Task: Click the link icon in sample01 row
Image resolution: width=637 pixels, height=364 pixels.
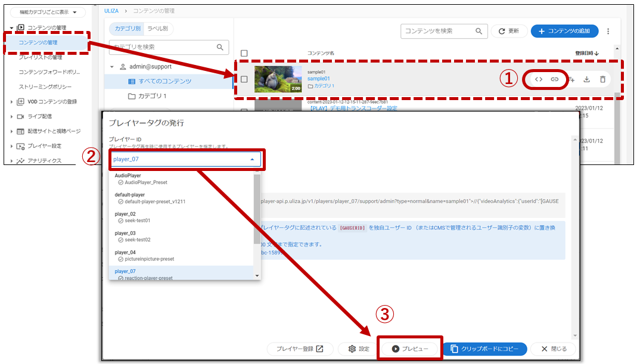Action: click(554, 79)
